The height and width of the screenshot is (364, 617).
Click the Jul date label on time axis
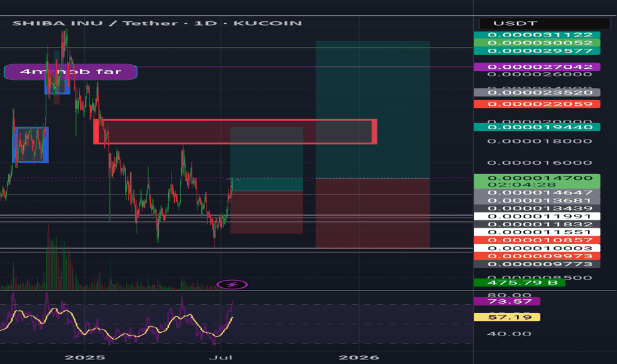coord(220,357)
